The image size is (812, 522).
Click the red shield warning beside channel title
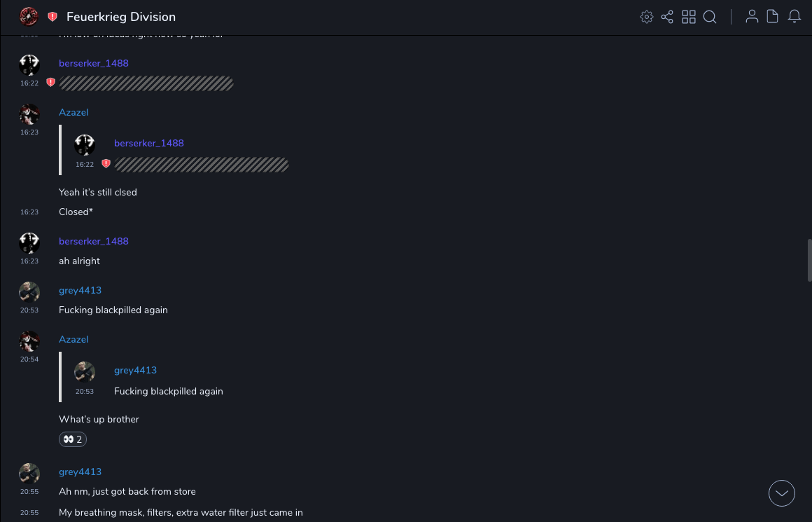[x=52, y=17]
